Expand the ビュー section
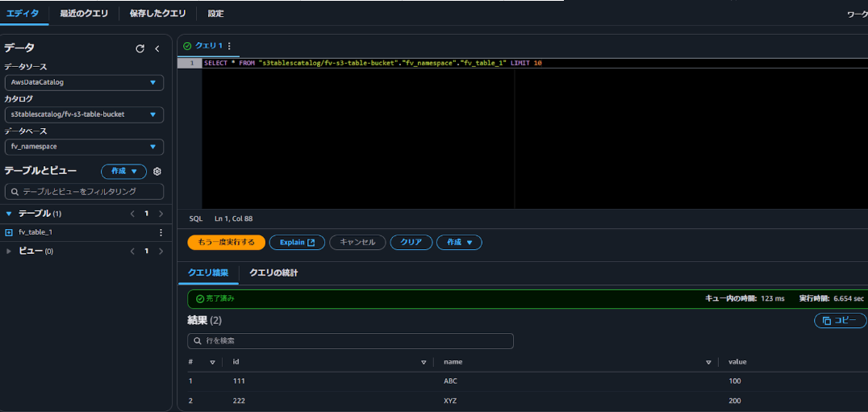Screen dimensions: 868x412 [x=9, y=251]
